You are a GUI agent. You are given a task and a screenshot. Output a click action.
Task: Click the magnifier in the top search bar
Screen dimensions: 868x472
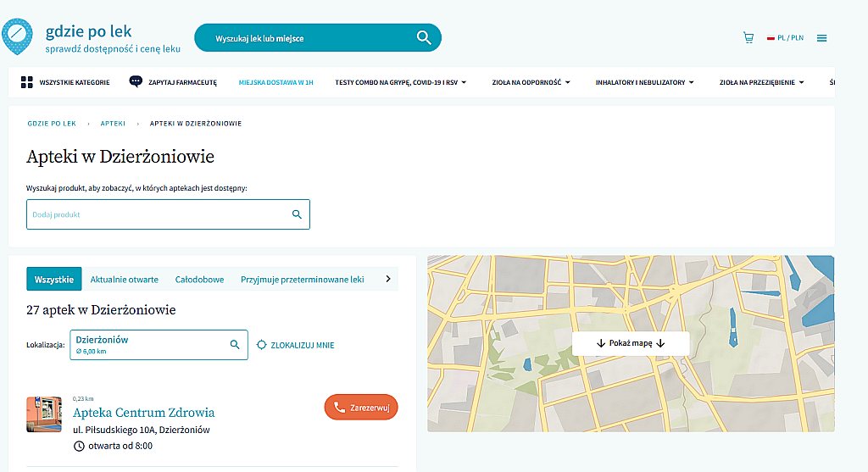424,37
